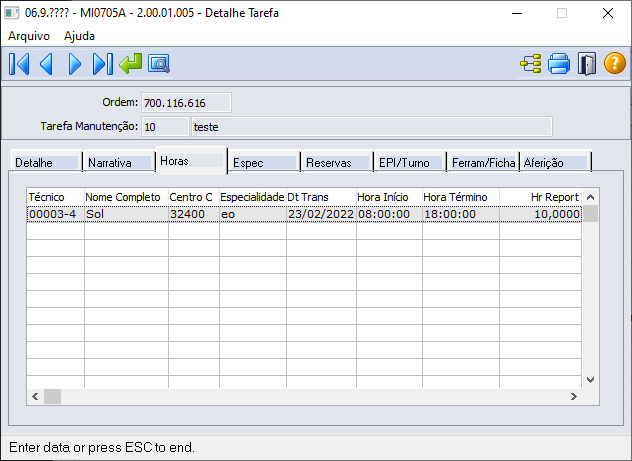Select the Horas tab
Image resolution: width=632 pixels, height=461 pixels.
pyautogui.click(x=192, y=160)
